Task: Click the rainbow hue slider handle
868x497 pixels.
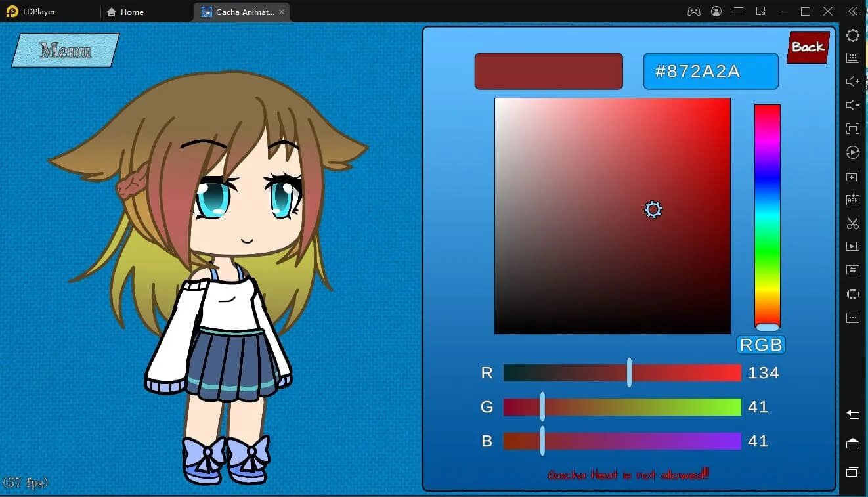Action: pyautogui.click(x=767, y=327)
